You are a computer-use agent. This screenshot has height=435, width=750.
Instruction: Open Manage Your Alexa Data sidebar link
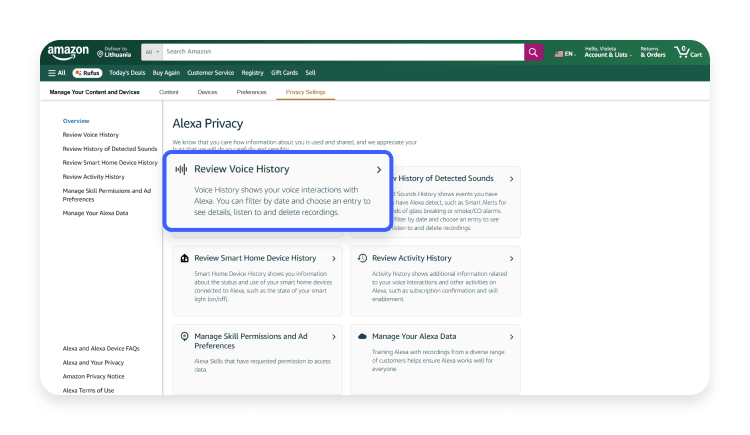pos(95,213)
